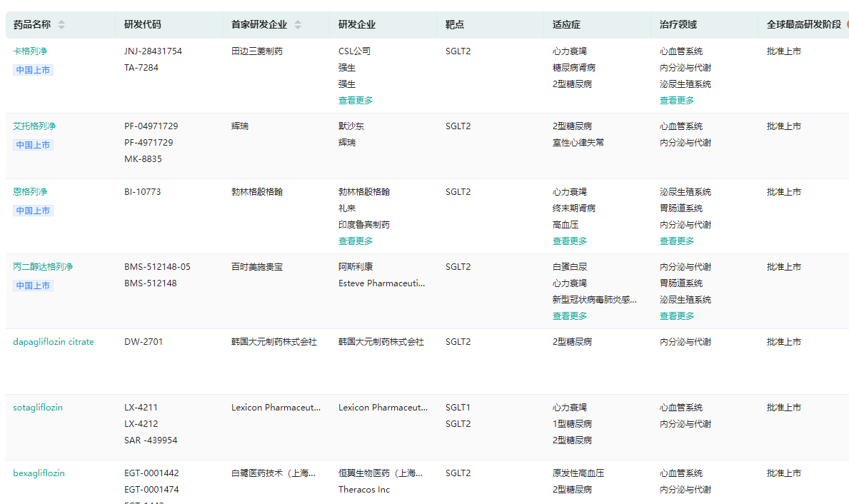Select the 恩格列净 drug name
The height and width of the screenshot is (504, 849).
pos(30,192)
